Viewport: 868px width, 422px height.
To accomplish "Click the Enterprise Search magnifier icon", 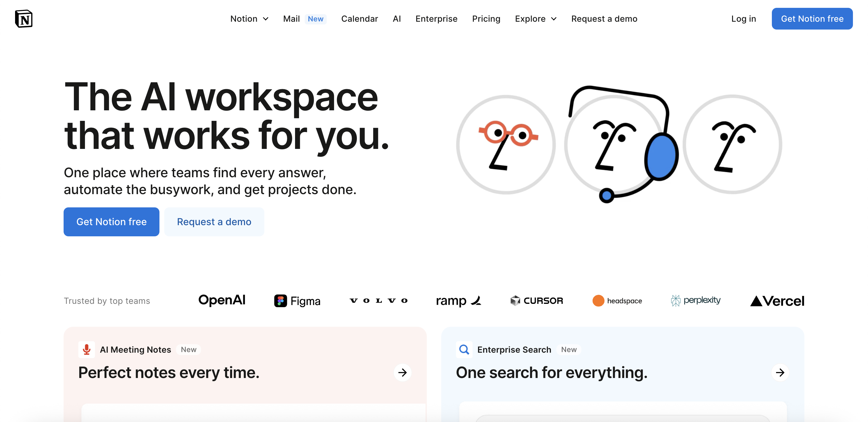I will (x=464, y=350).
